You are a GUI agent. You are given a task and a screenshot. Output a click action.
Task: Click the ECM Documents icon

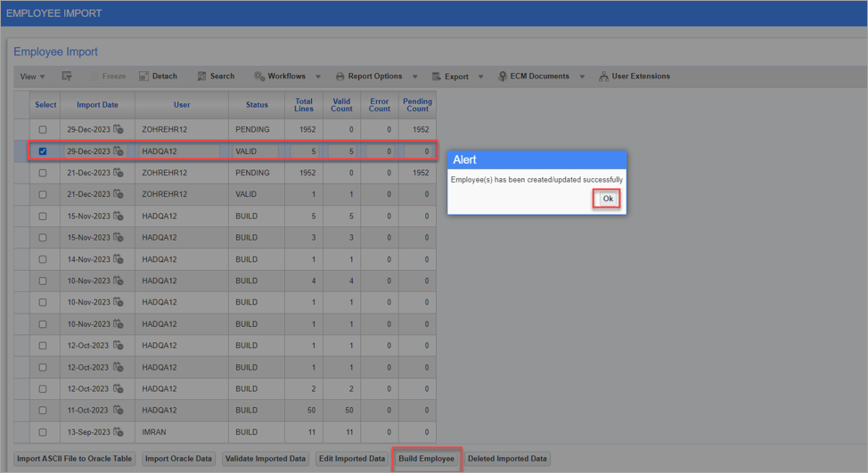click(x=502, y=77)
